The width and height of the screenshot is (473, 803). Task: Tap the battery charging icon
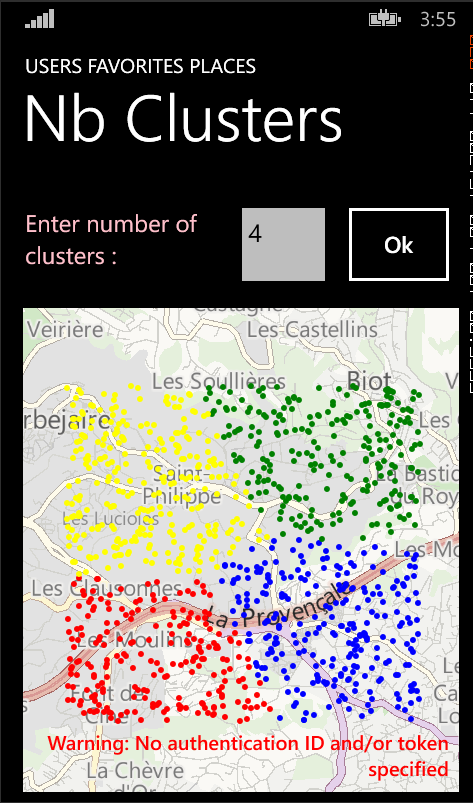coord(384,19)
